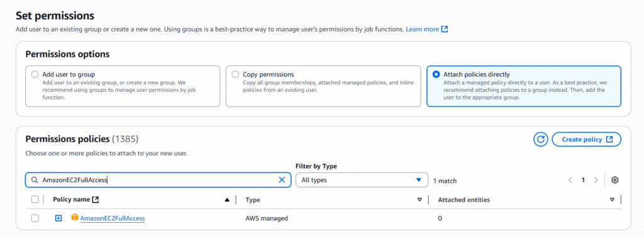The height and width of the screenshot is (238, 644).
Task: Click the search magnifier icon in the policy filter
Action: [x=34, y=180]
